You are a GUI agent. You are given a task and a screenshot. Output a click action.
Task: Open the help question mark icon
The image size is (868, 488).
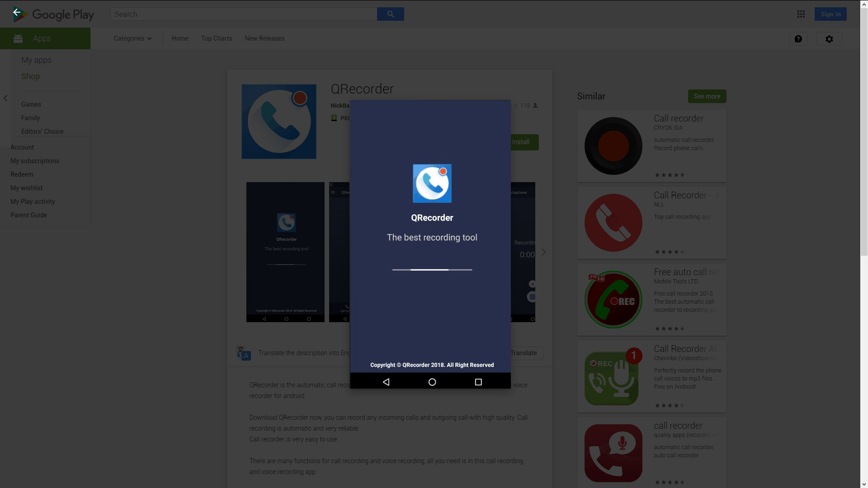[x=798, y=39]
